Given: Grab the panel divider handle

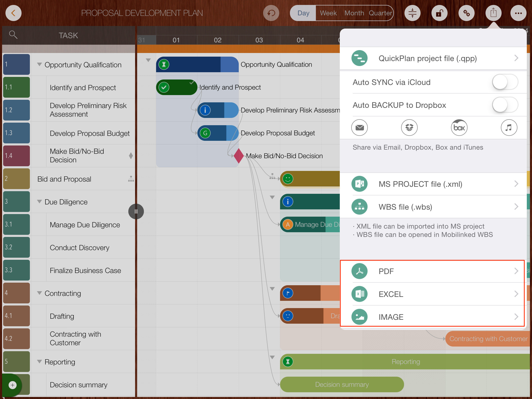Looking at the screenshot, I should (136, 211).
